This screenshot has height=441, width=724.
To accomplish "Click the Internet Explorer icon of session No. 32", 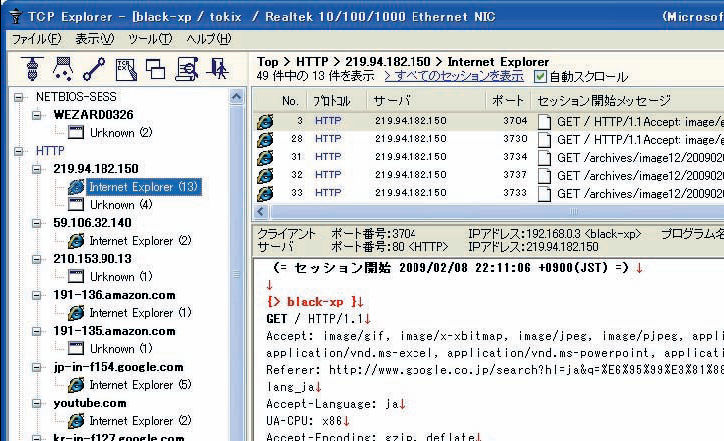I will pos(265,175).
